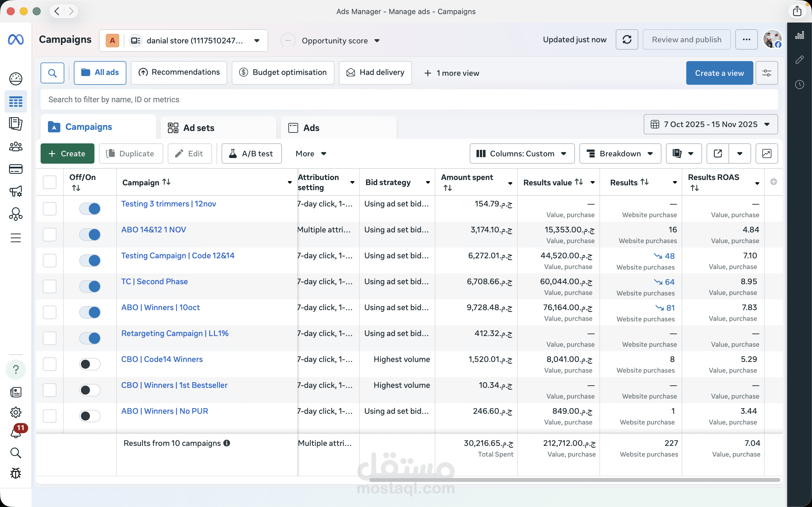
Task: Switch to the Ad sets tab
Action: (199, 128)
